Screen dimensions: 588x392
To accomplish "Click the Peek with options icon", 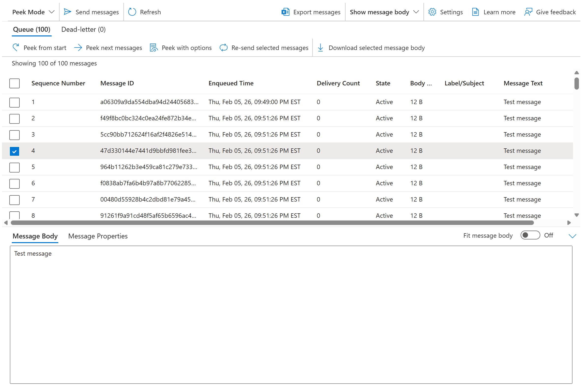I will (x=153, y=47).
